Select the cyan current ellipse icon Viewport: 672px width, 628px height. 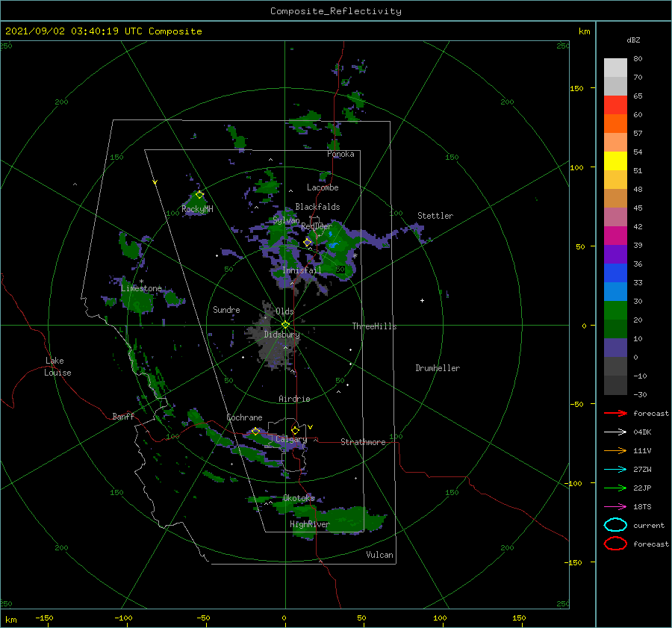[x=615, y=525]
